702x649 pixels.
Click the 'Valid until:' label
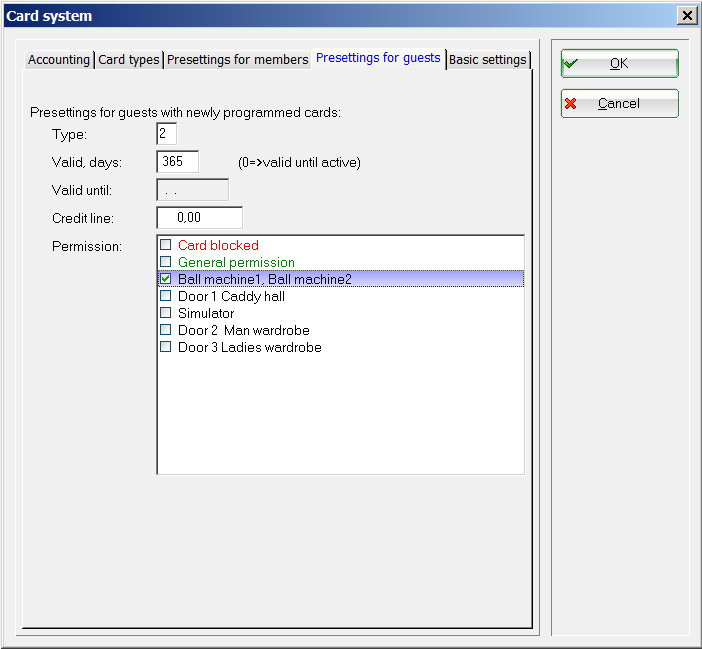pos(82,190)
